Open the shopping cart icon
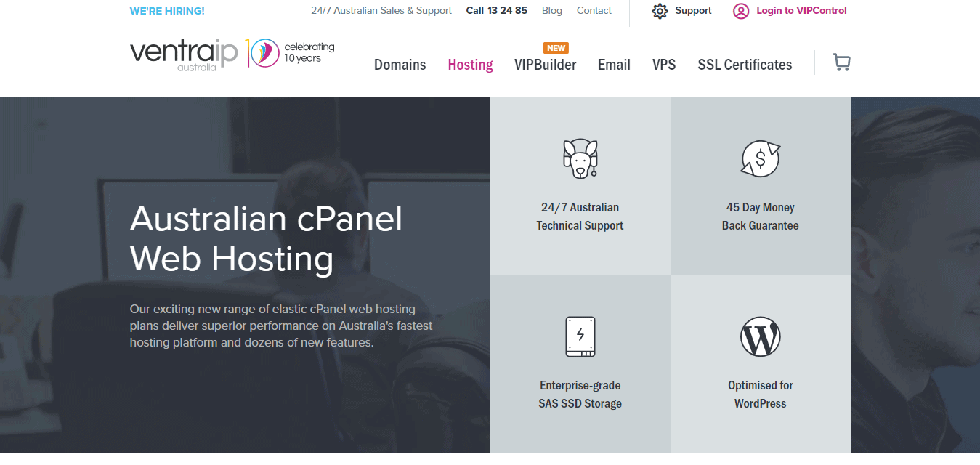 tap(841, 62)
